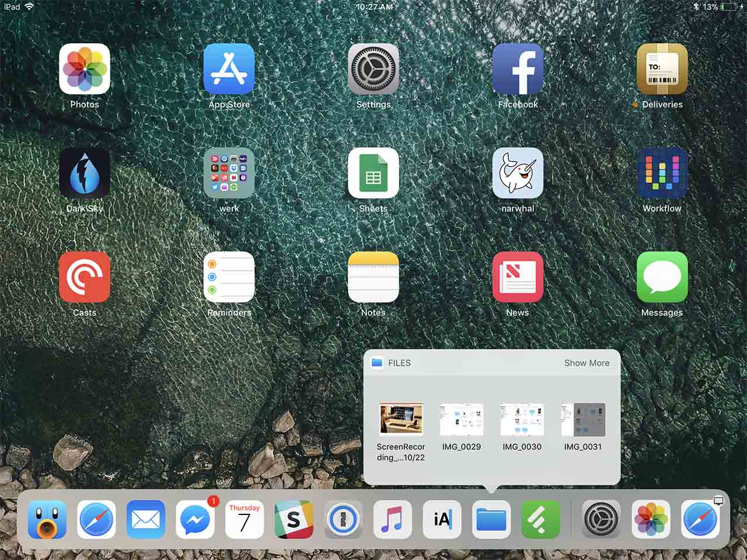747x560 pixels.
Task: Open the News app
Action: 517,277
